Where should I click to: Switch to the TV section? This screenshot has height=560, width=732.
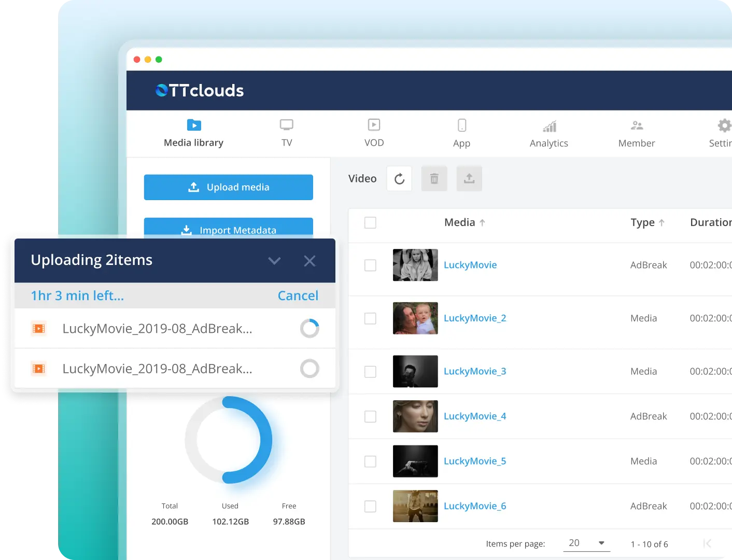coord(287,133)
